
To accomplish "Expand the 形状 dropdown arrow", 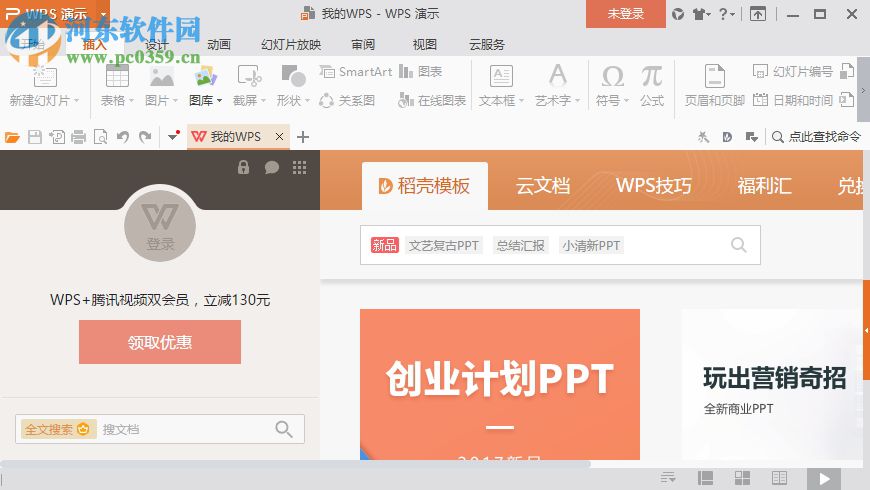I will (307, 100).
